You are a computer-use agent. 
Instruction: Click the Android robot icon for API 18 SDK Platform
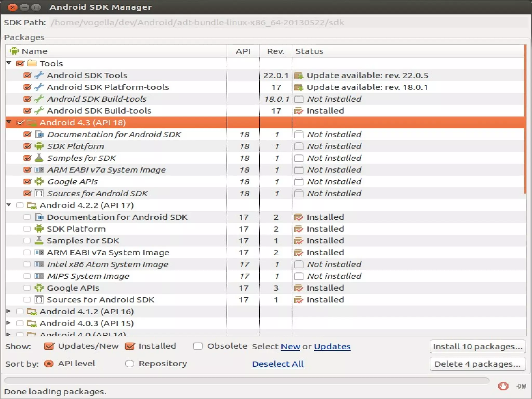point(39,146)
